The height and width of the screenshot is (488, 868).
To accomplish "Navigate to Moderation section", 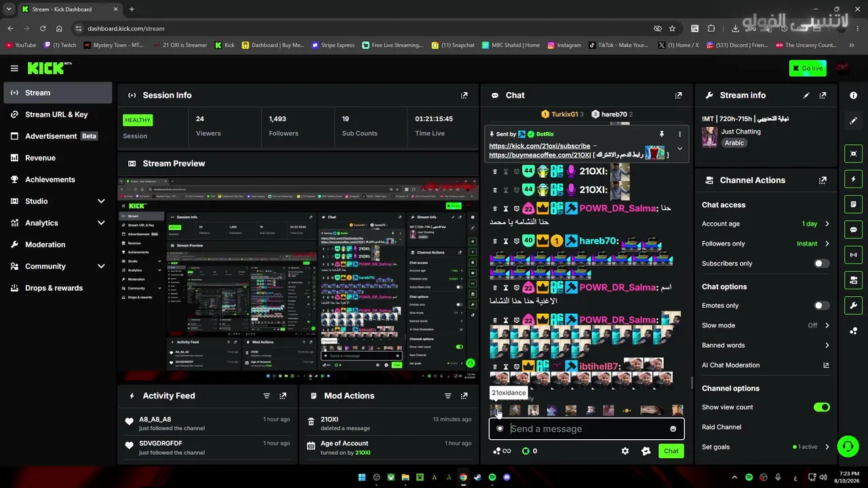I will pyautogui.click(x=58, y=245).
